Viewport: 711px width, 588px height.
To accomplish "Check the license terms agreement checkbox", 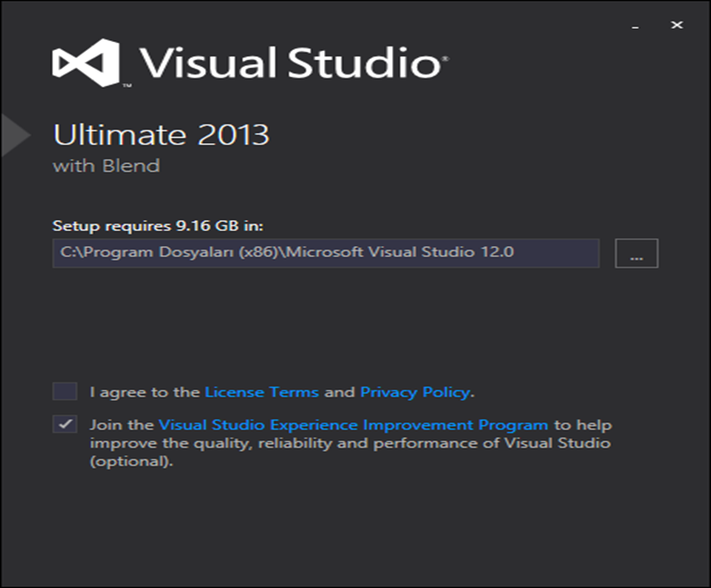I will pos(64,391).
